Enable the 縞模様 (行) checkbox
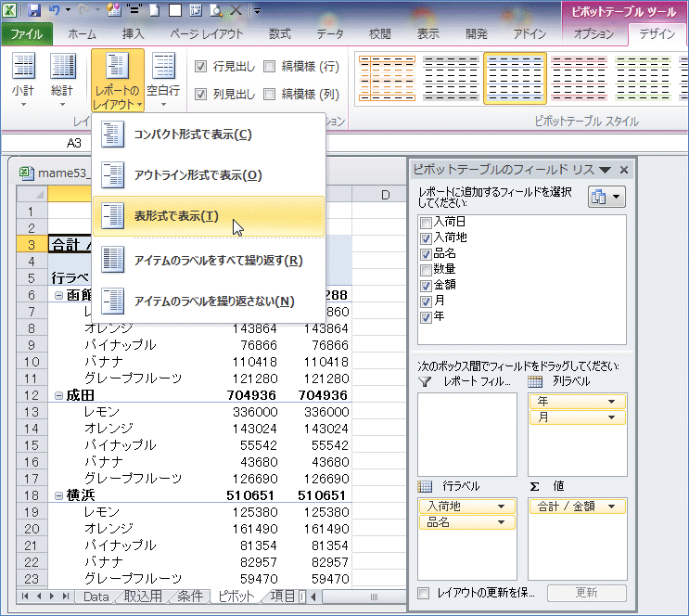Screen dimensions: 689x616 [270, 67]
